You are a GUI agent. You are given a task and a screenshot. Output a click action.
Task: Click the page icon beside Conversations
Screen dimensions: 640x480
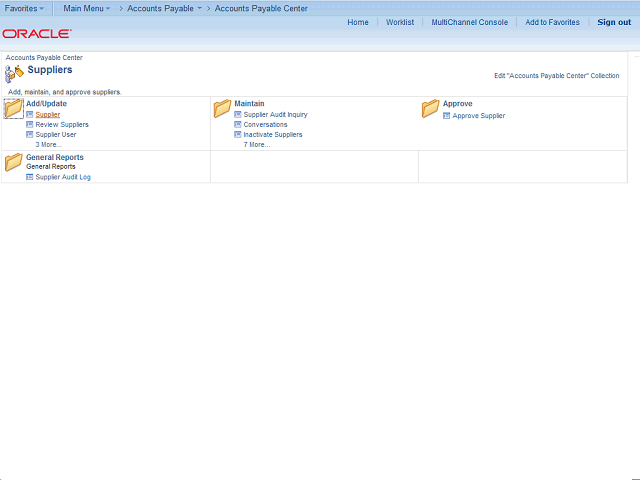[x=238, y=124]
